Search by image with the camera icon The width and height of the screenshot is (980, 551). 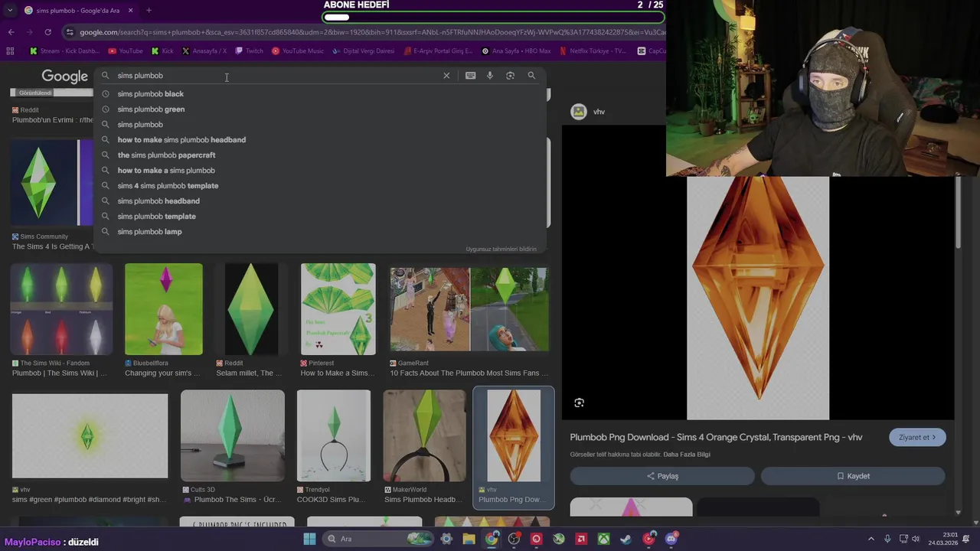click(510, 76)
